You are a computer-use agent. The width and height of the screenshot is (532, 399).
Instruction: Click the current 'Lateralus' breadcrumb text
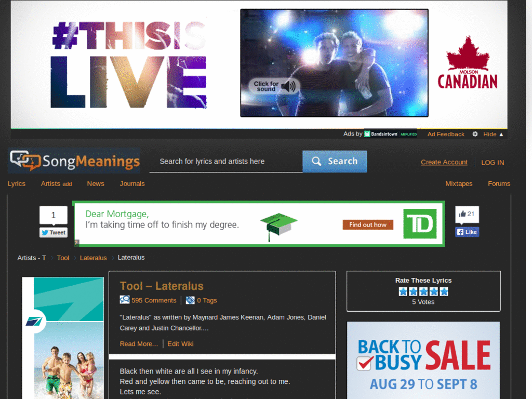[x=131, y=258]
